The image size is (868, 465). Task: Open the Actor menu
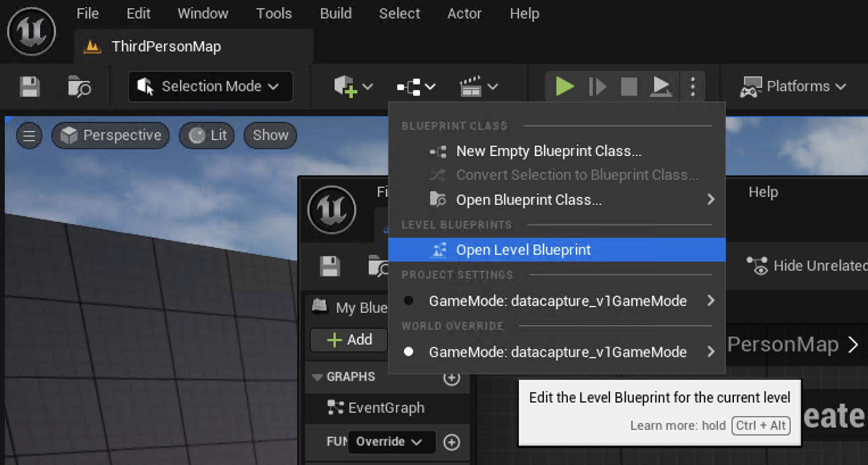coord(464,14)
